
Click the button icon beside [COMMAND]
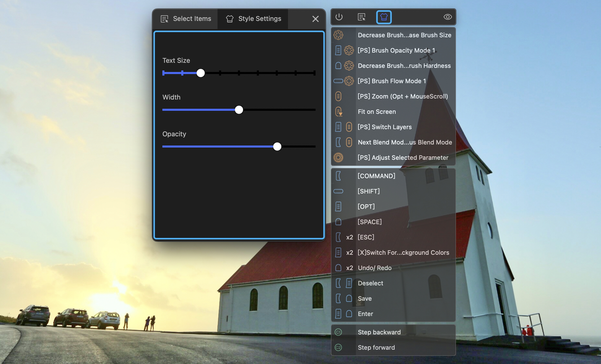point(338,176)
